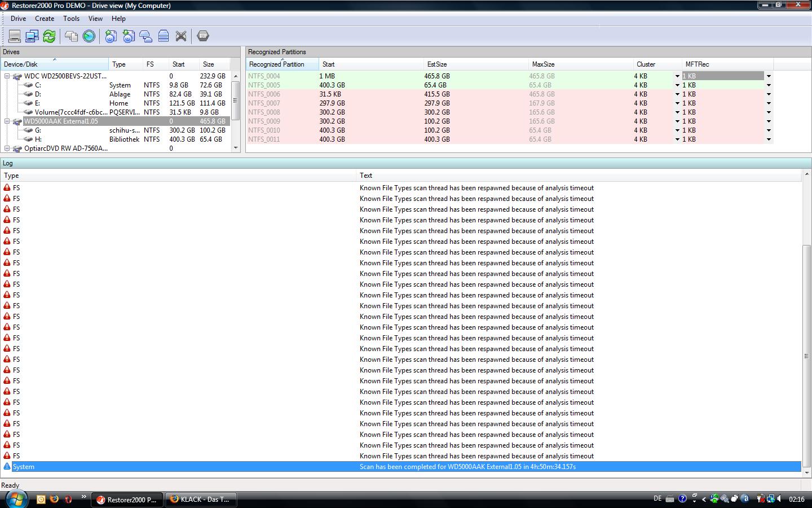
Task: Select the D: Ablage partition
Action: click(116, 94)
